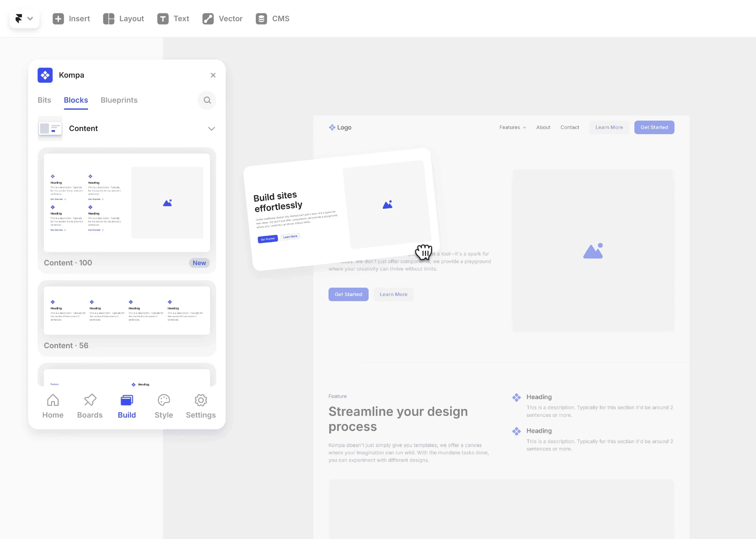Open Kompa Settings
The height and width of the screenshot is (539, 756).
(201, 406)
